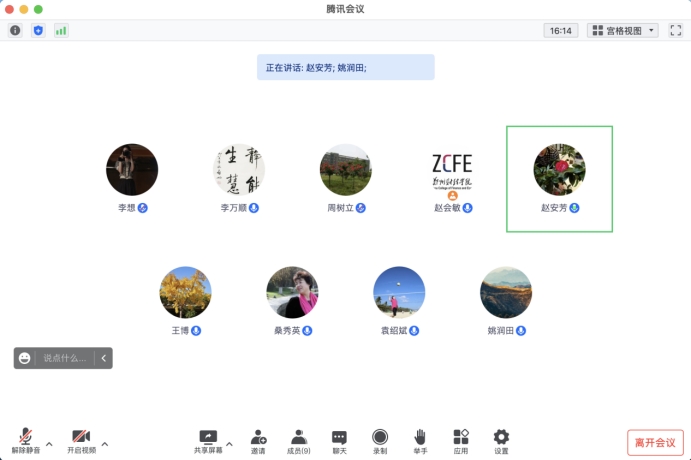The height and width of the screenshot is (460, 691).
Task: Click the 说点什么 message input field
Action: point(66,357)
